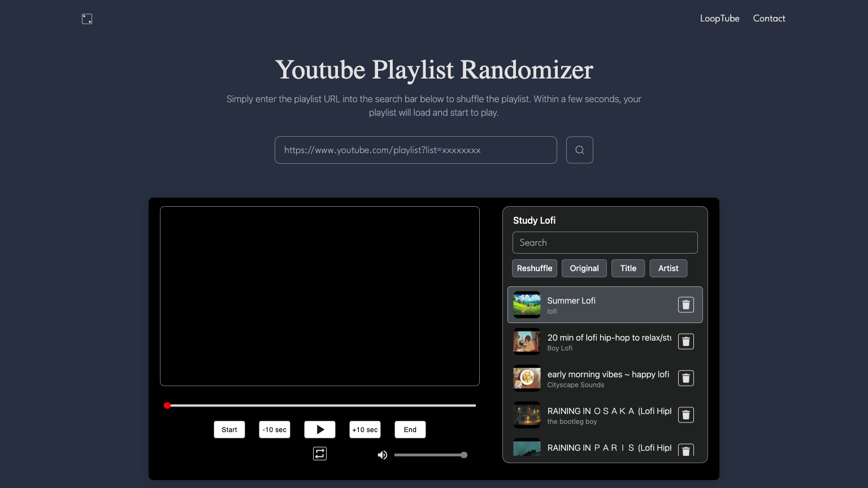Viewport: 868px width, 488px height.
Task: Remove '20 min of lofi hip-hop' via trash icon
Action: coord(685,341)
